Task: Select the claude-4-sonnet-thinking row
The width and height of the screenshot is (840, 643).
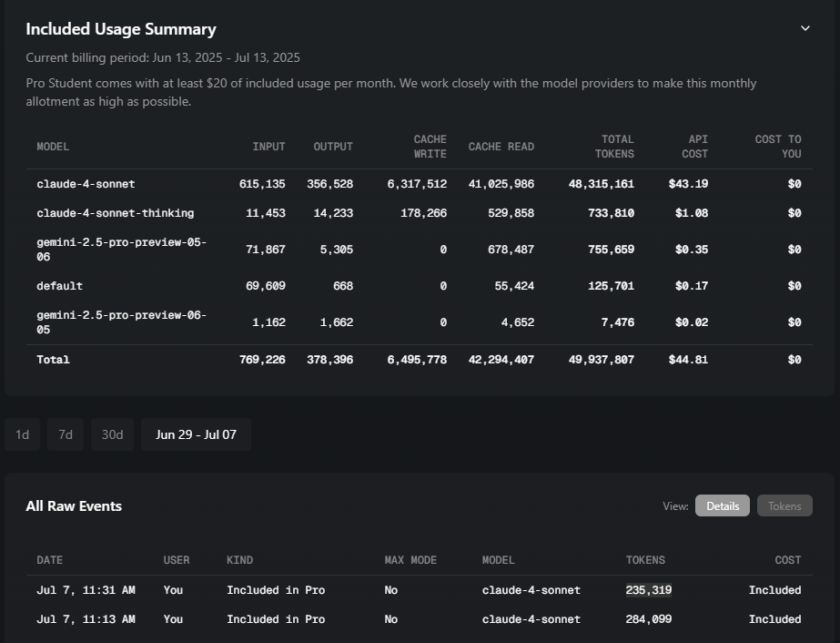Action: (x=420, y=213)
